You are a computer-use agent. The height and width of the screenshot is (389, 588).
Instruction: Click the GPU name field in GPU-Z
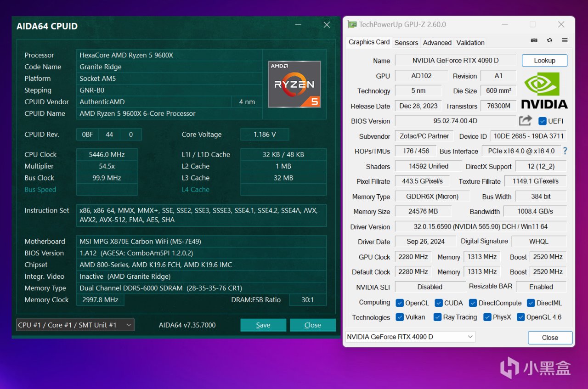(x=455, y=61)
